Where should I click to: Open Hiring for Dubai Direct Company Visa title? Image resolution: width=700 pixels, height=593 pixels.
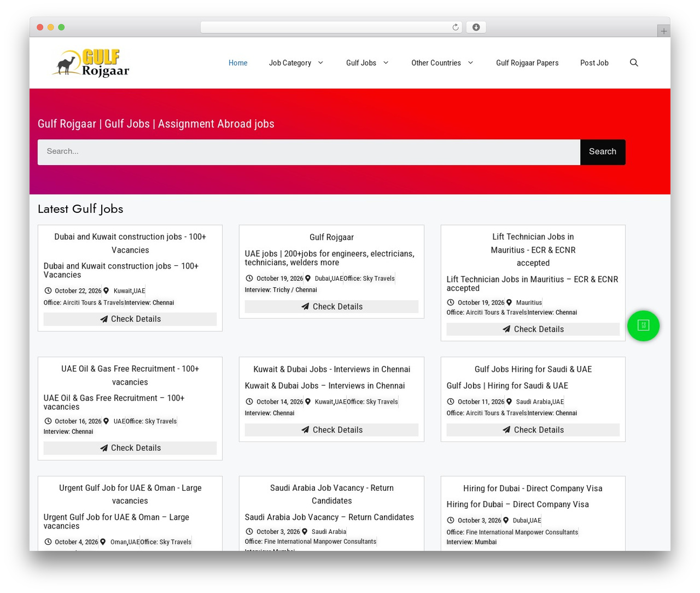click(533, 489)
